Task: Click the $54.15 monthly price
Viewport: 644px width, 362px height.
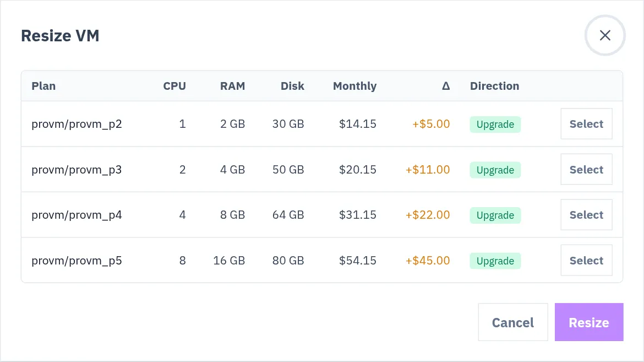Action: pos(358,261)
